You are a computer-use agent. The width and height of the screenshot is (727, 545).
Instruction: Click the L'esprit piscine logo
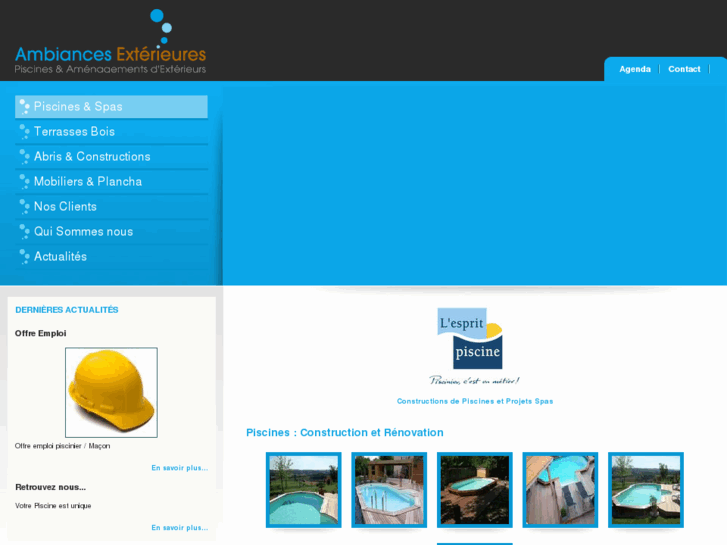pyautogui.click(x=474, y=346)
